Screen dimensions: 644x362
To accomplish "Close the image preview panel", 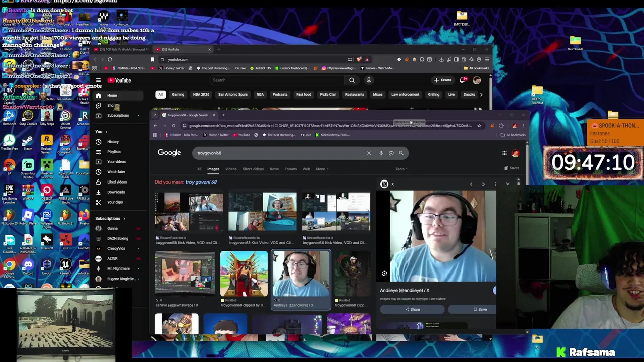I will tap(507, 184).
